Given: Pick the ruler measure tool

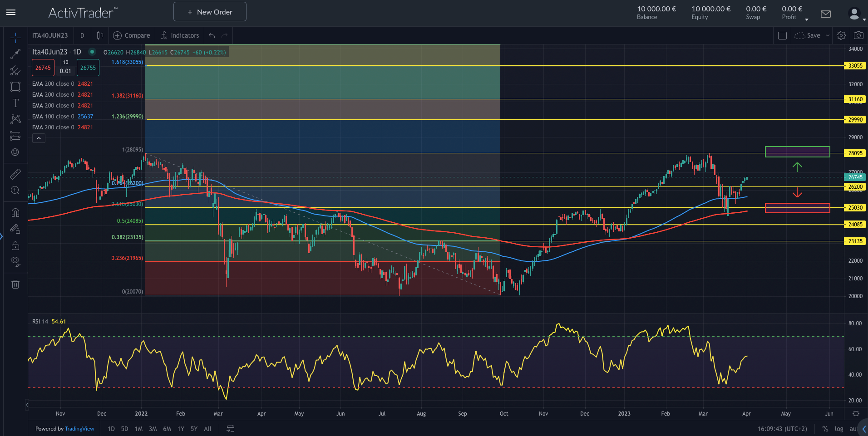Looking at the screenshot, I should click(x=15, y=174).
